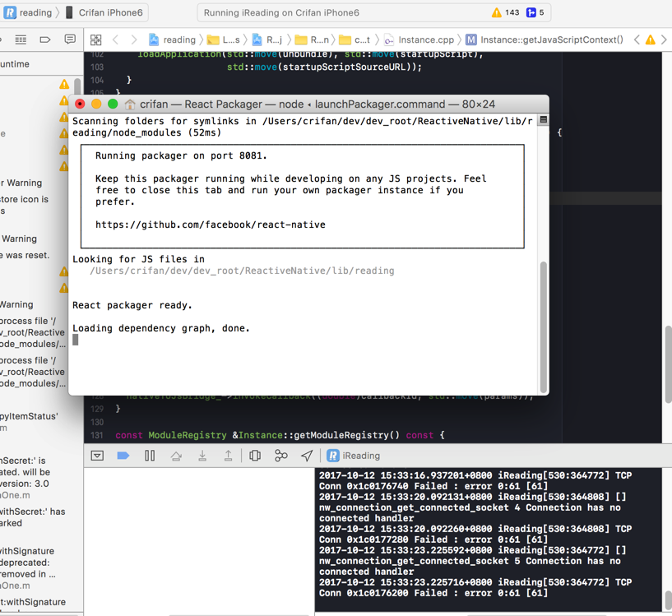Viewport: 672px width, 616px height.
Task: Click warning icon in editor jump bar
Action: (650, 39)
